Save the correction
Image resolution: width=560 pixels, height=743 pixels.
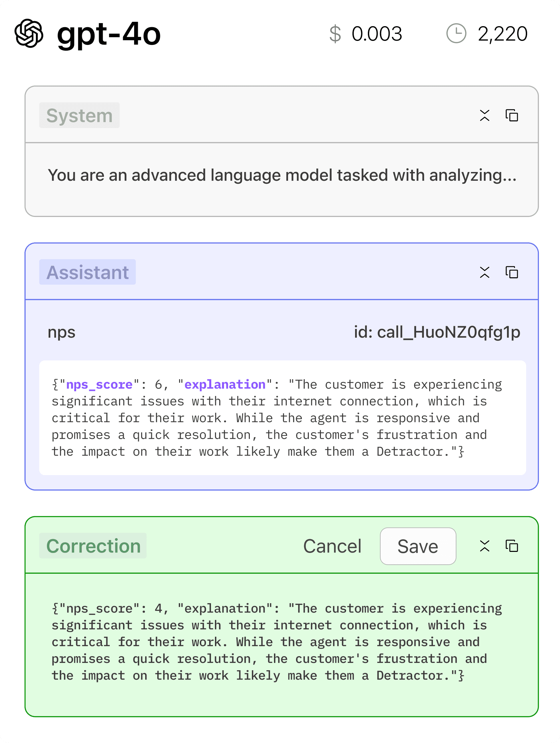click(x=417, y=546)
